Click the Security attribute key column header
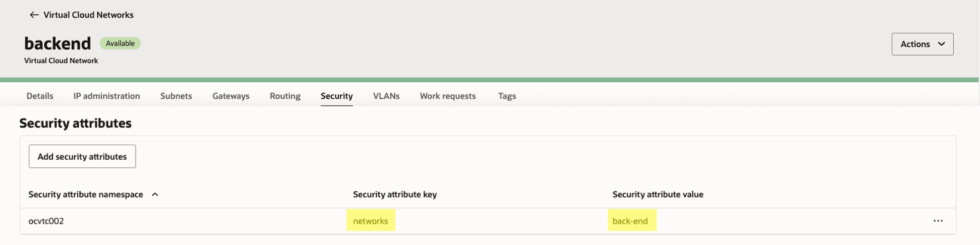The width and height of the screenshot is (980, 245). (395, 194)
